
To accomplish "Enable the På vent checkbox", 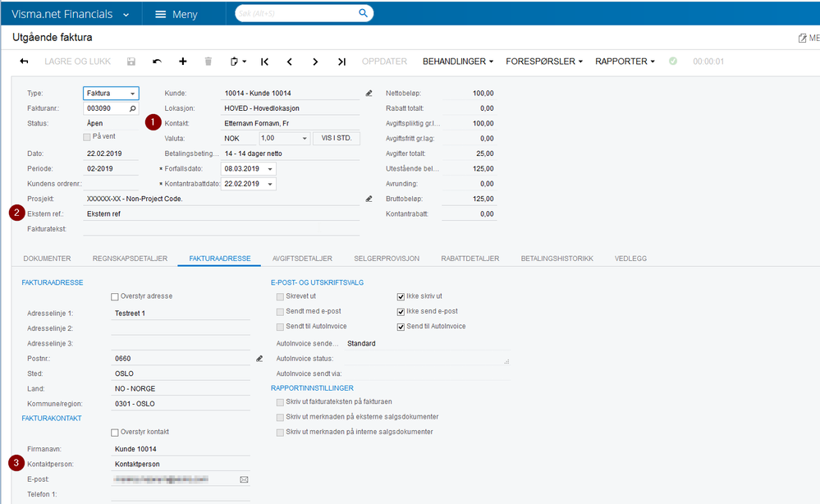I will [x=88, y=137].
